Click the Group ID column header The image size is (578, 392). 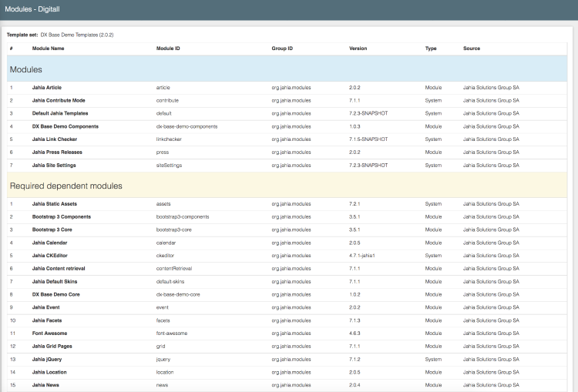pyautogui.click(x=282, y=49)
